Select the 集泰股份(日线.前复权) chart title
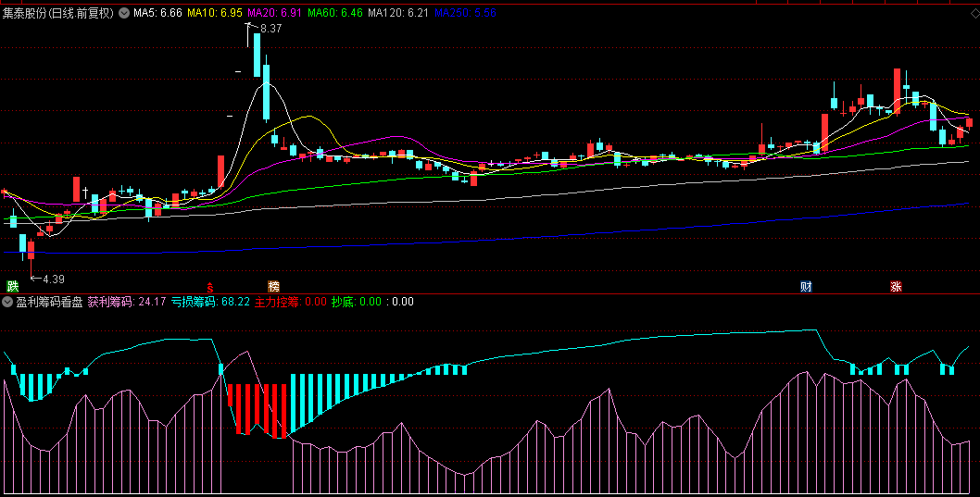This screenshot has width=980, height=497. coord(58,13)
